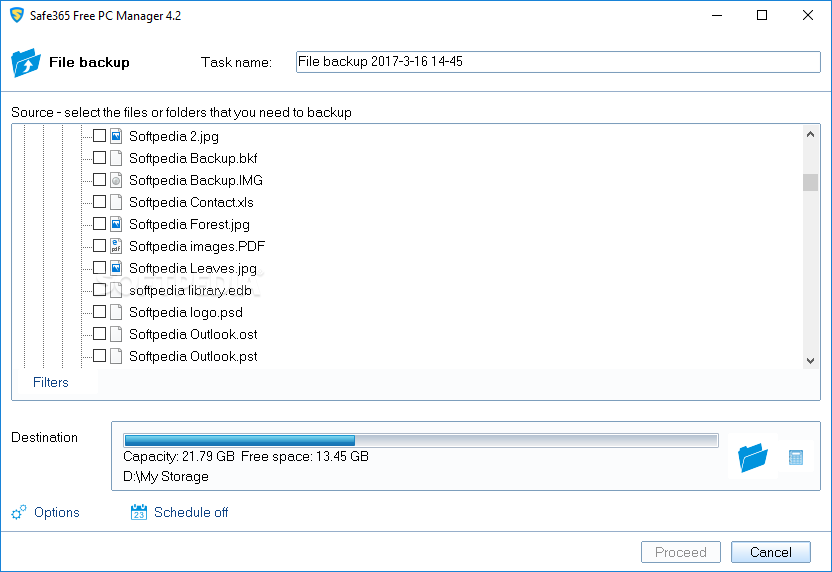Click the Softpedia 2.jpg image file icon
Viewport: 832px width, 572px height.
coord(116,136)
